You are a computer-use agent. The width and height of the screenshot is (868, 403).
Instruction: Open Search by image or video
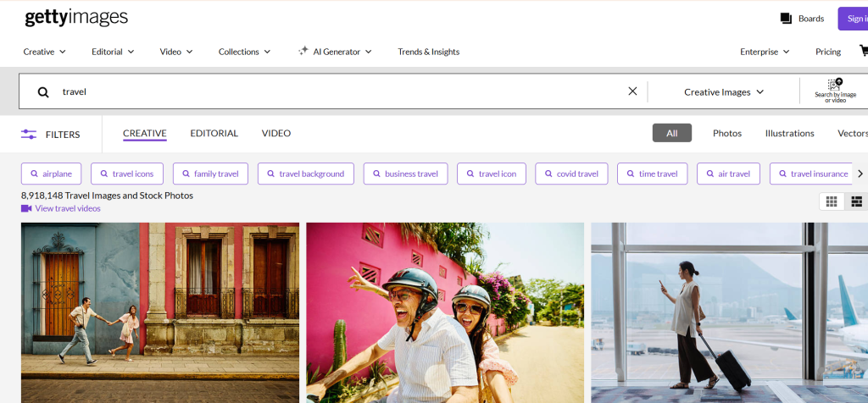(835, 91)
